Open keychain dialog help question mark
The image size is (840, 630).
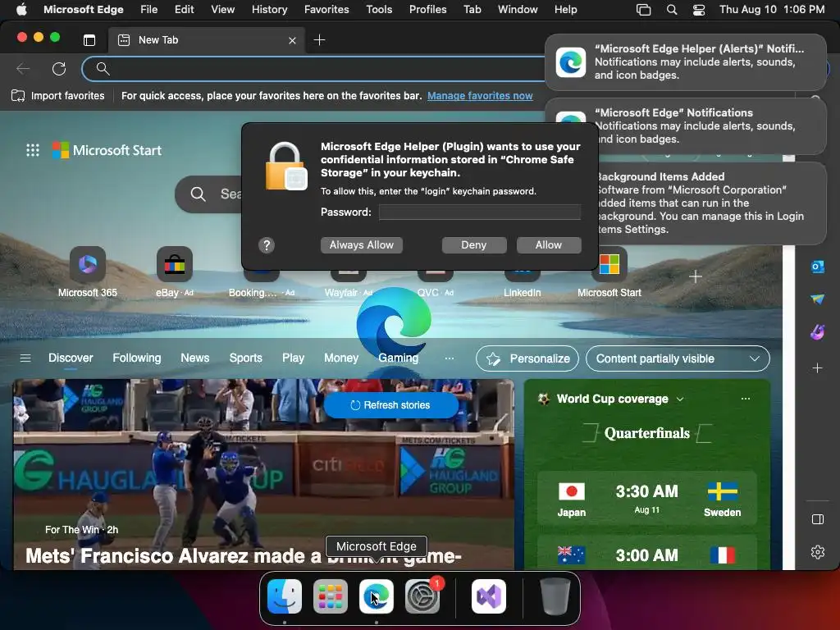click(x=267, y=245)
